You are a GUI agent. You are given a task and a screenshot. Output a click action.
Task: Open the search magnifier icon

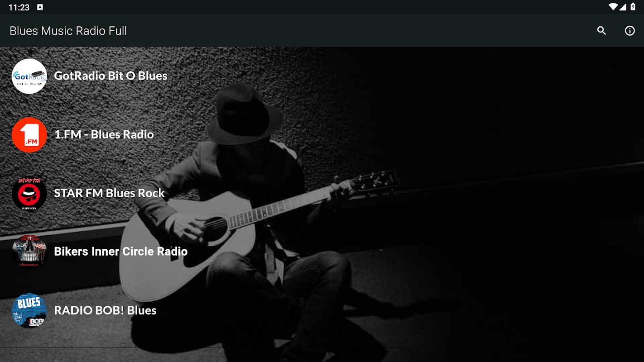tap(601, 31)
